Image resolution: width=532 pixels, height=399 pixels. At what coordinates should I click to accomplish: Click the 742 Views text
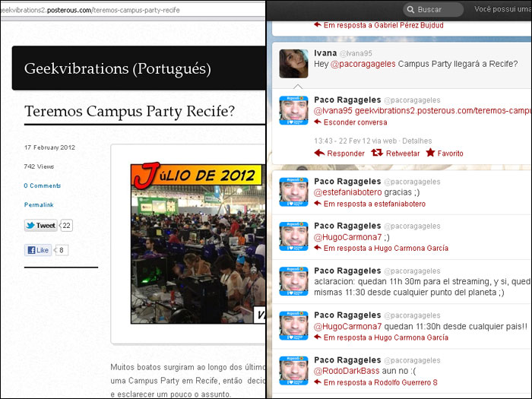39,166
